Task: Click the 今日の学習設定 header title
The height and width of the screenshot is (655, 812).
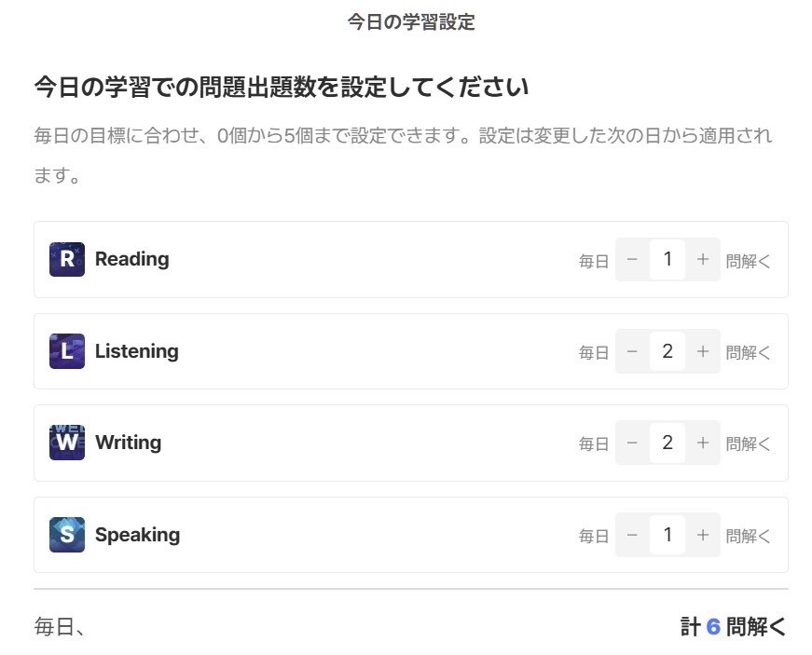Action: [411, 21]
